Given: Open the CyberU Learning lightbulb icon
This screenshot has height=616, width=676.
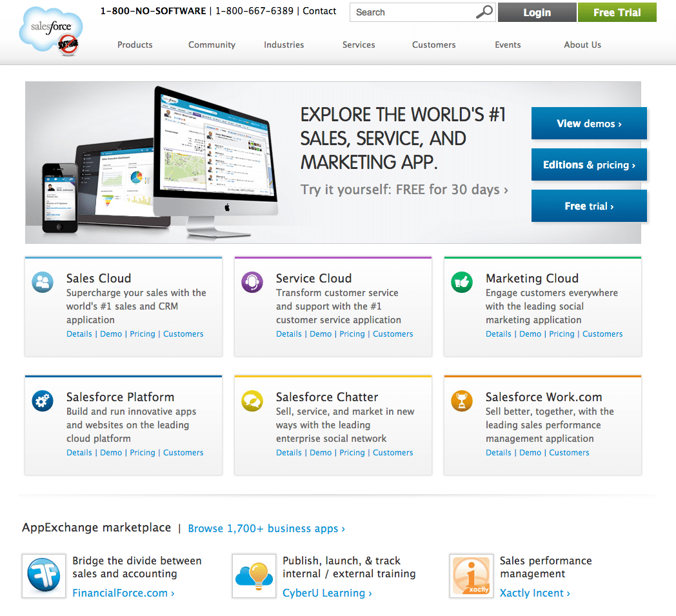Looking at the screenshot, I should (x=254, y=575).
